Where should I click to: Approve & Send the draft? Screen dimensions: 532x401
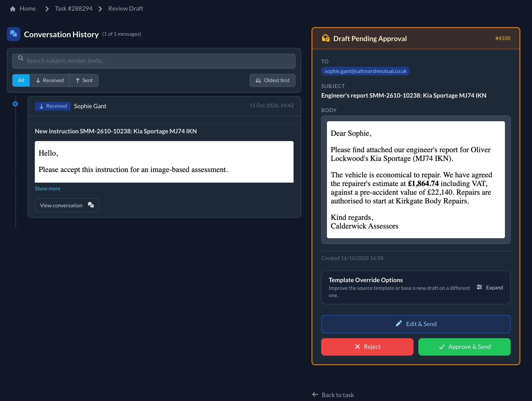point(464,347)
